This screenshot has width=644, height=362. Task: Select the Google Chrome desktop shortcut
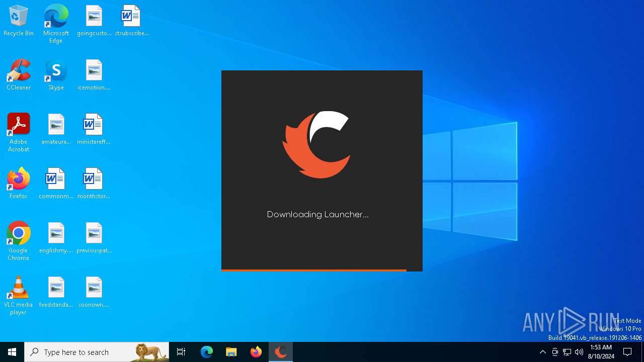19,241
